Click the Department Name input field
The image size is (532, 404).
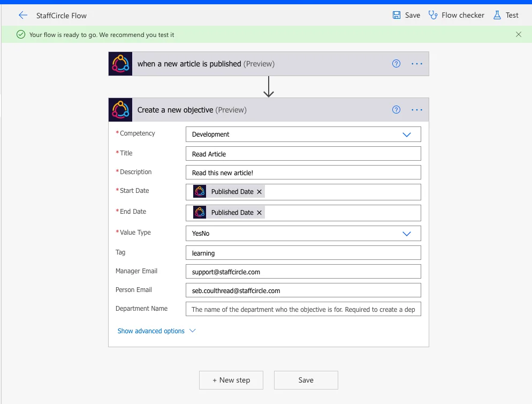pyautogui.click(x=303, y=309)
